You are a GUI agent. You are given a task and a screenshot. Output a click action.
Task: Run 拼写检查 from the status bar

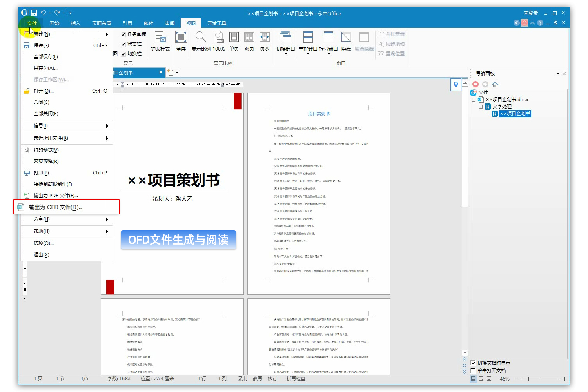pyautogui.click(x=295, y=379)
